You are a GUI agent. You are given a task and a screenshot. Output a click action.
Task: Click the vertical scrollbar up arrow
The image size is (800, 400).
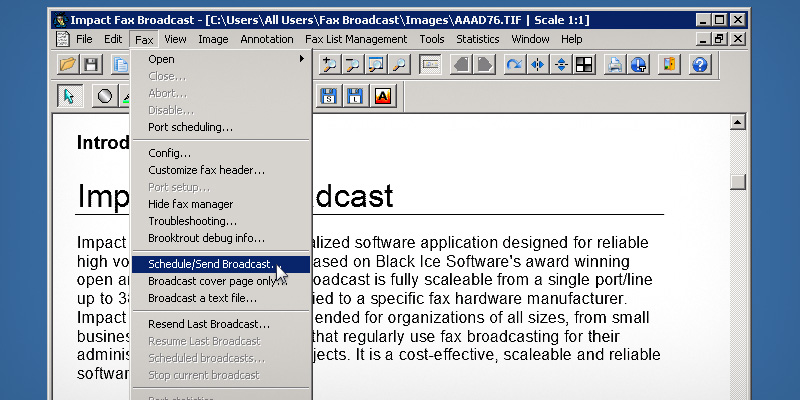click(738, 122)
